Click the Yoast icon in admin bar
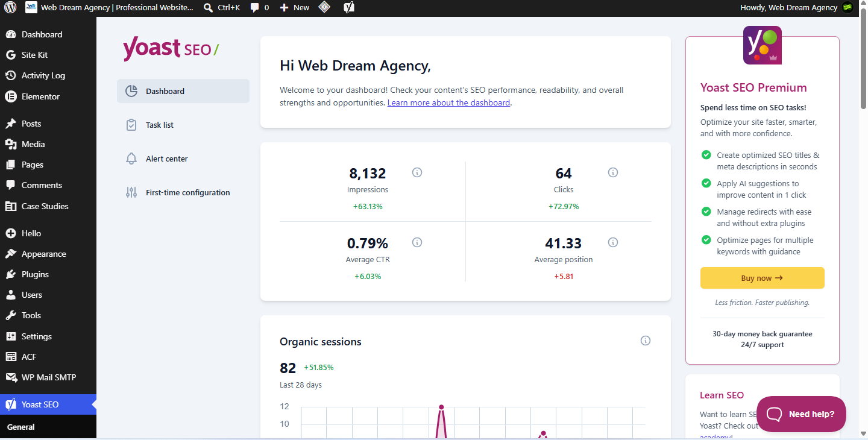Image resolution: width=868 pixels, height=440 pixels. point(348,8)
